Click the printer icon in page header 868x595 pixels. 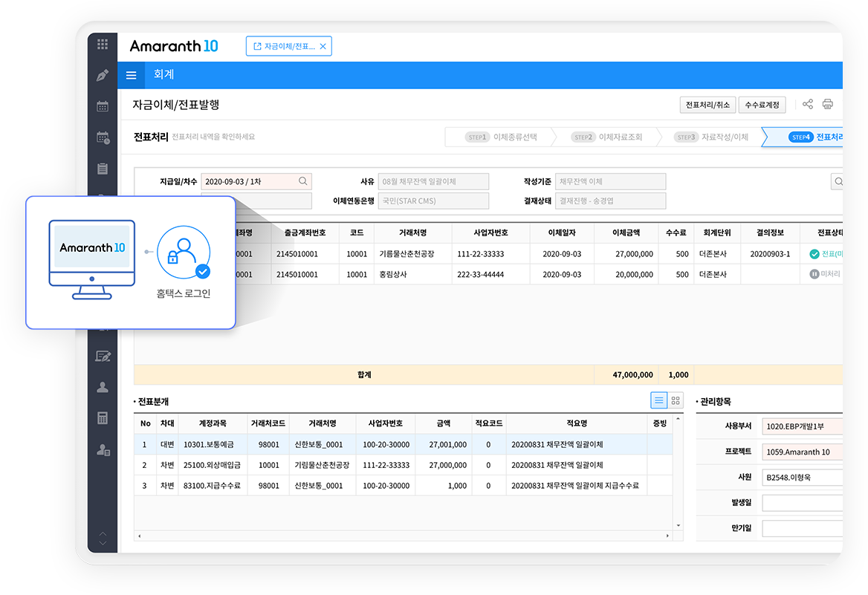coord(828,104)
